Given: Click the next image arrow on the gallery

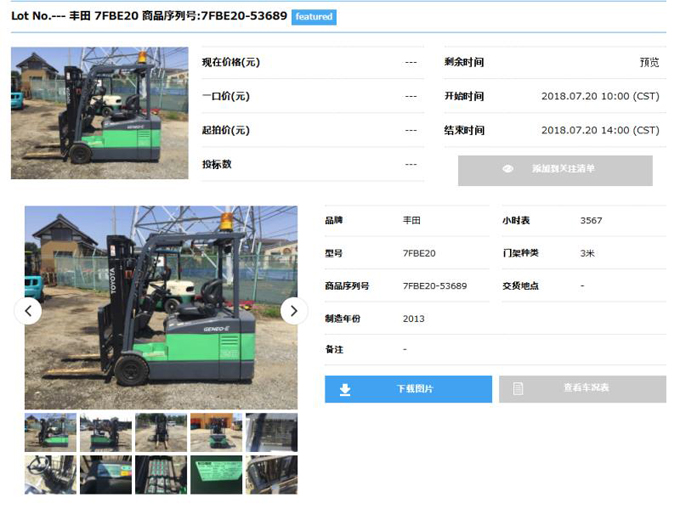Looking at the screenshot, I should (293, 311).
